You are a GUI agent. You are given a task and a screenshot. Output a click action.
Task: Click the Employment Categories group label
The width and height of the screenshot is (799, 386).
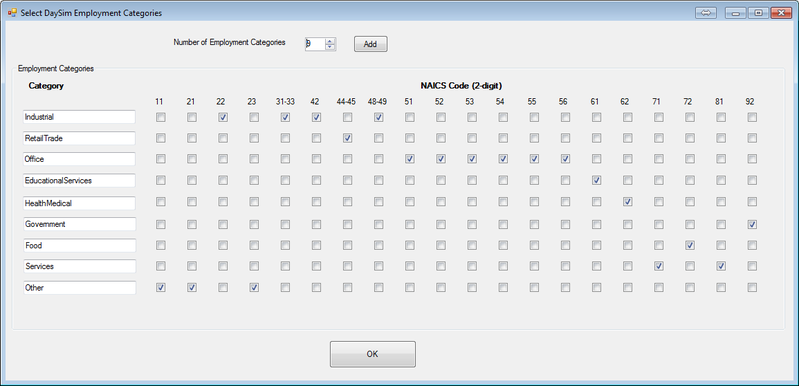(x=56, y=68)
